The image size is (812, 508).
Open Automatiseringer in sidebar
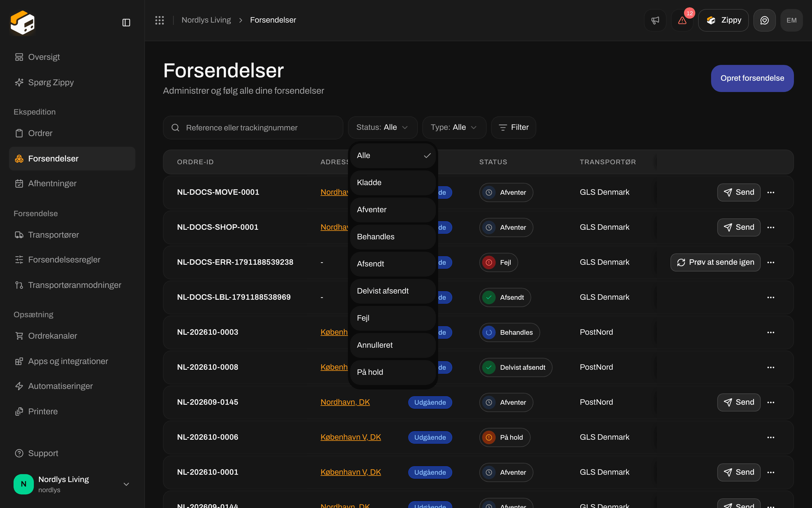[72, 386]
